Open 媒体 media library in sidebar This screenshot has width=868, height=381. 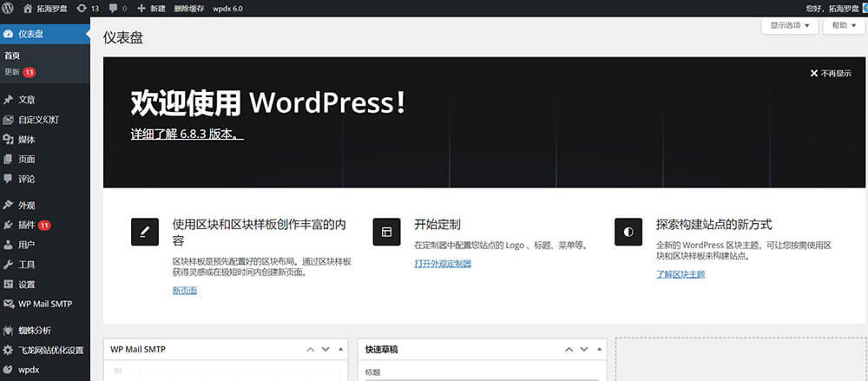click(x=27, y=140)
